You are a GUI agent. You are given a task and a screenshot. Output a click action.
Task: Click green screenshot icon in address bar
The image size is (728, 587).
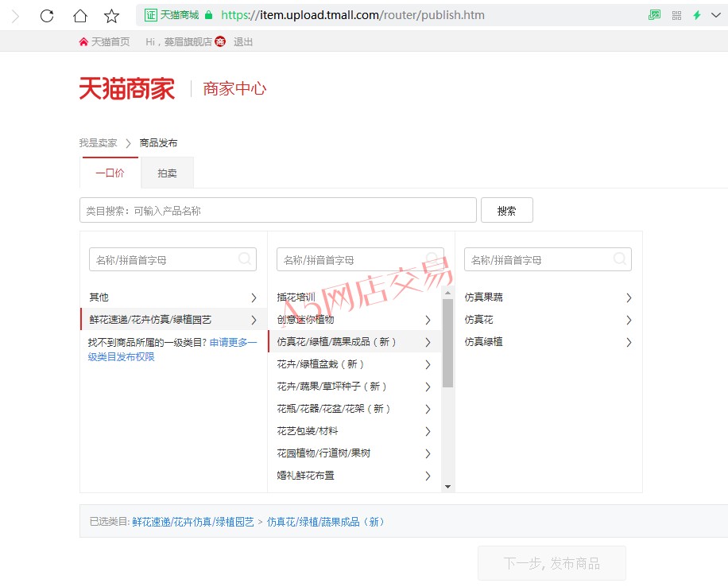pos(654,15)
